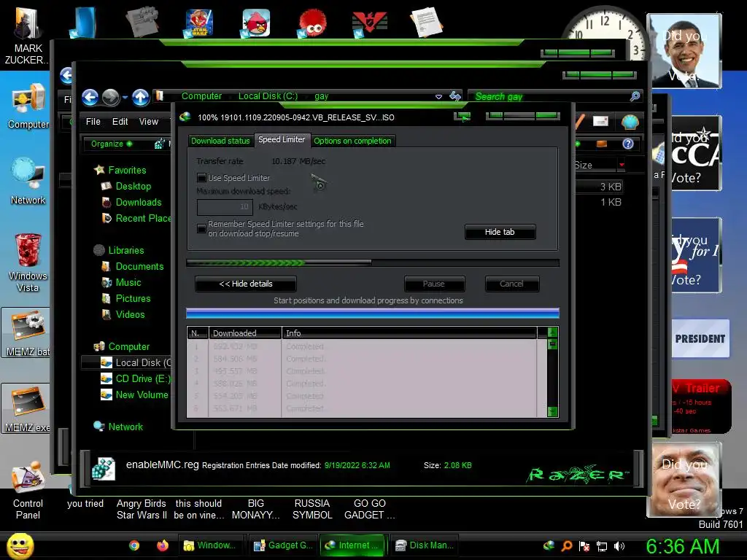Image resolution: width=747 pixels, height=560 pixels.
Task: Launch Firefox from the taskbar
Action: (163, 545)
